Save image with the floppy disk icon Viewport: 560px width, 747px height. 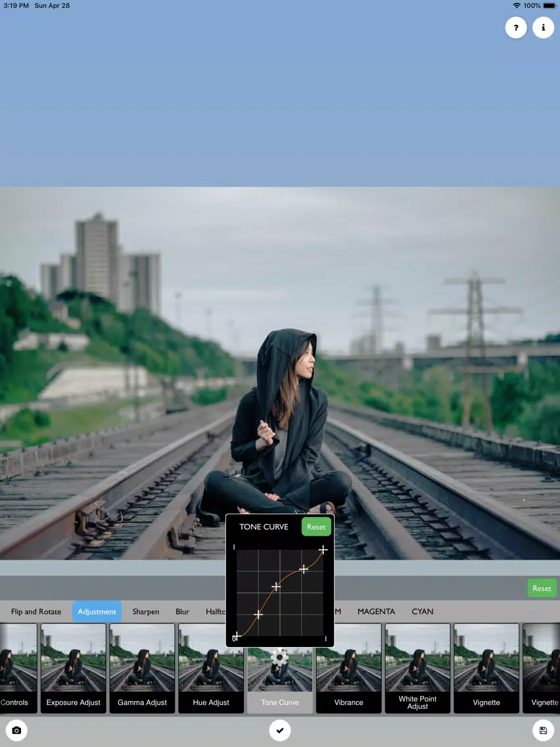pyautogui.click(x=544, y=731)
